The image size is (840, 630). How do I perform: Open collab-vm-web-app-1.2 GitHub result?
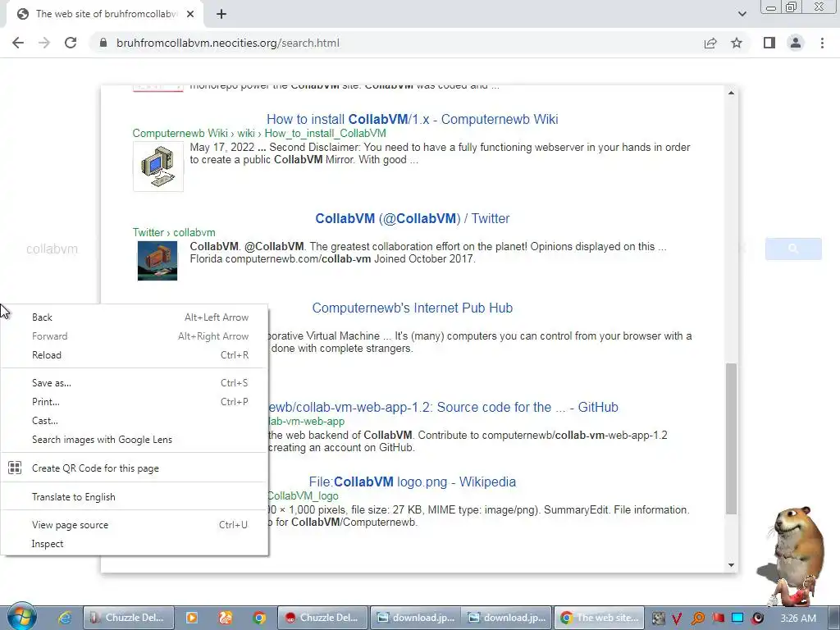pos(443,407)
